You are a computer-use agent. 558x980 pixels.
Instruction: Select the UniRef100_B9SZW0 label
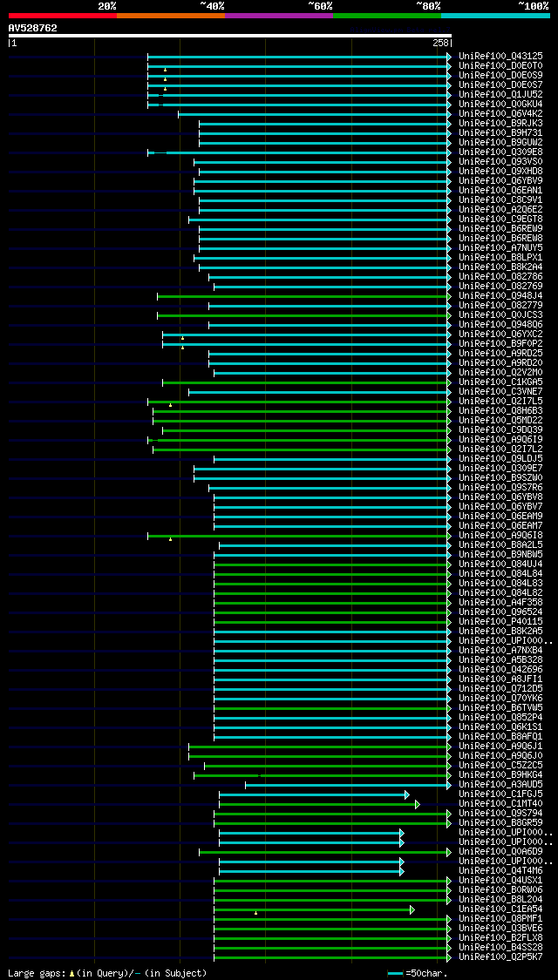500,478
